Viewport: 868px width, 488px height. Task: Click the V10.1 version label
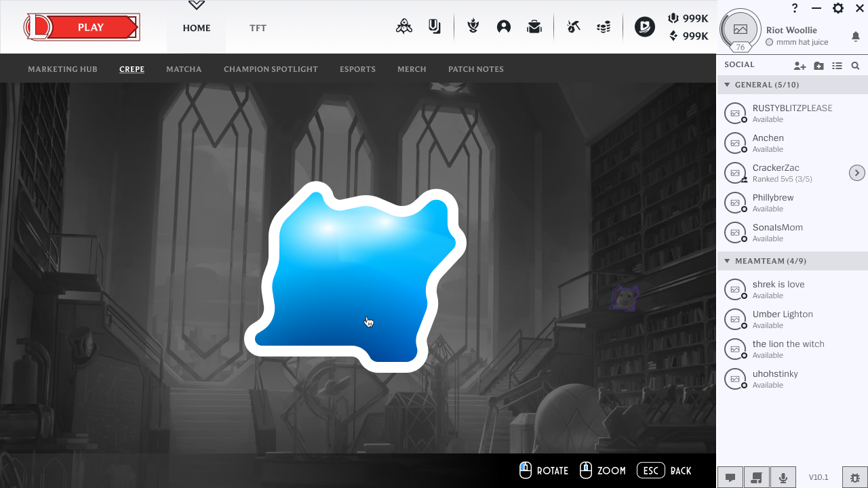(x=818, y=477)
